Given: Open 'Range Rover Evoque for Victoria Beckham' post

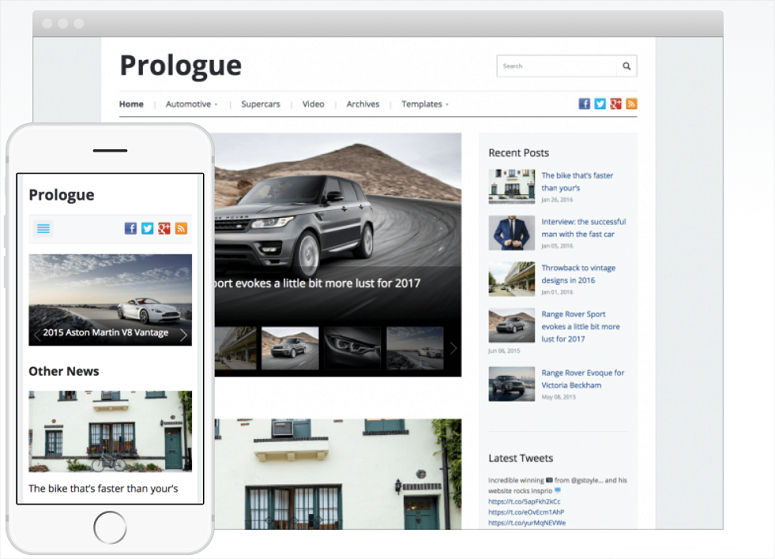Looking at the screenshot, I should [x=583, y=379].
